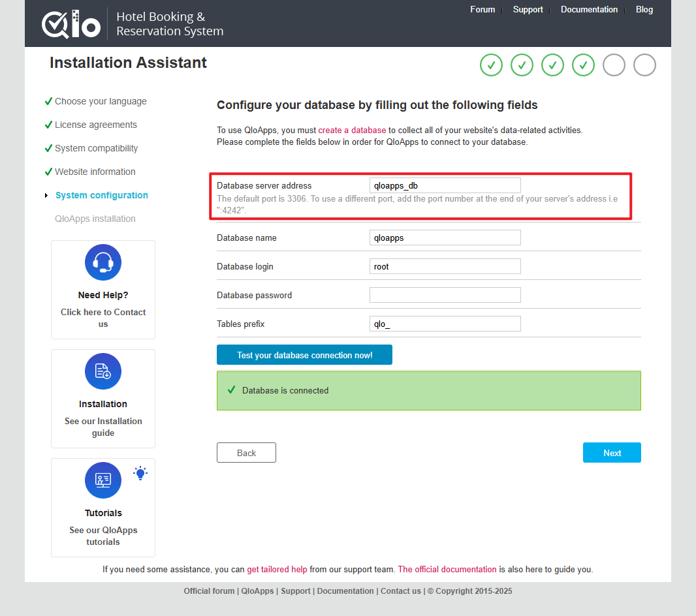696x616 pixels.
Task: Click the fifth empty progress circle
Action: (x=614, y=65)
